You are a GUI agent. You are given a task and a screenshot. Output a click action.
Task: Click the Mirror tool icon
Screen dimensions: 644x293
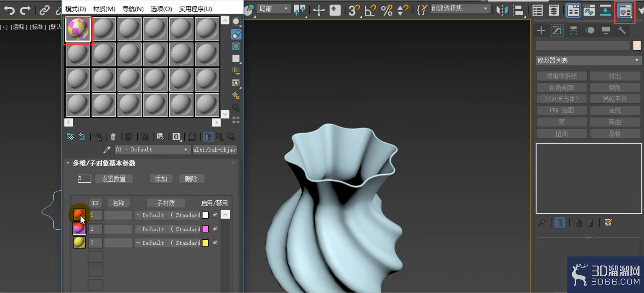[502, 10]
